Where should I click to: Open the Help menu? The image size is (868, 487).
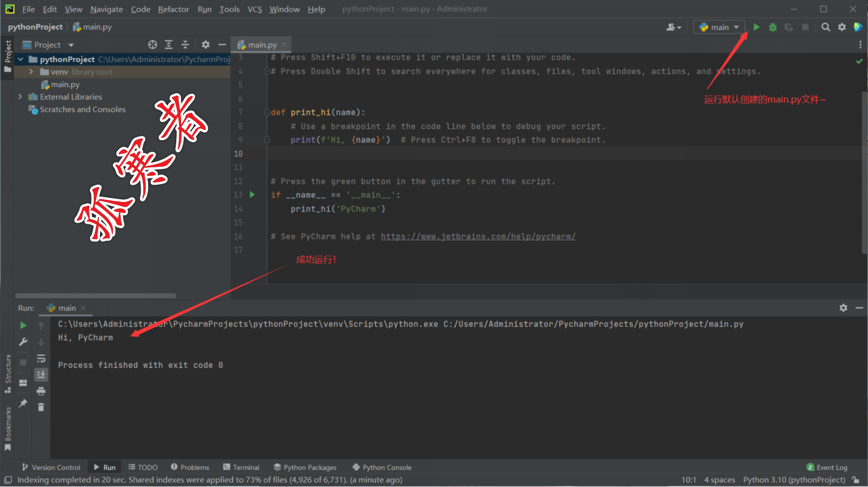(316, 9)
